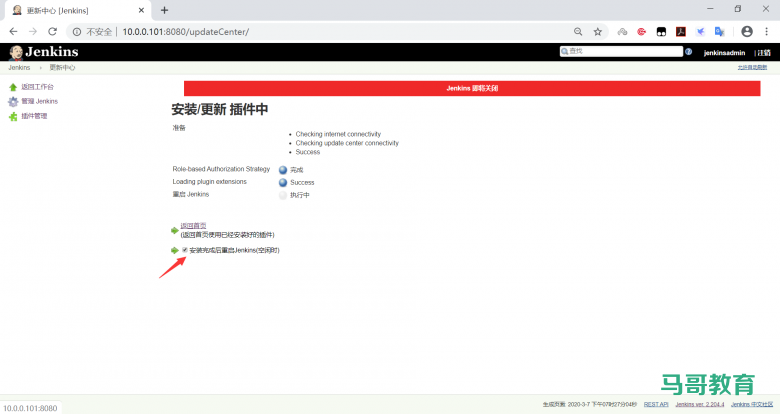
Task: Click the auto-refresh link under header
Action: pyautogui.click(x=752, y=68)
